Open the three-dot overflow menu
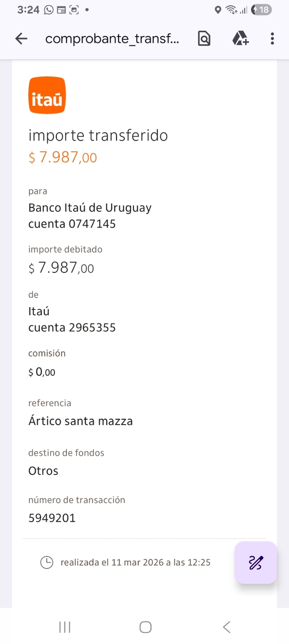This screenshot has height=644, width=289. click(x=272, y=39)
